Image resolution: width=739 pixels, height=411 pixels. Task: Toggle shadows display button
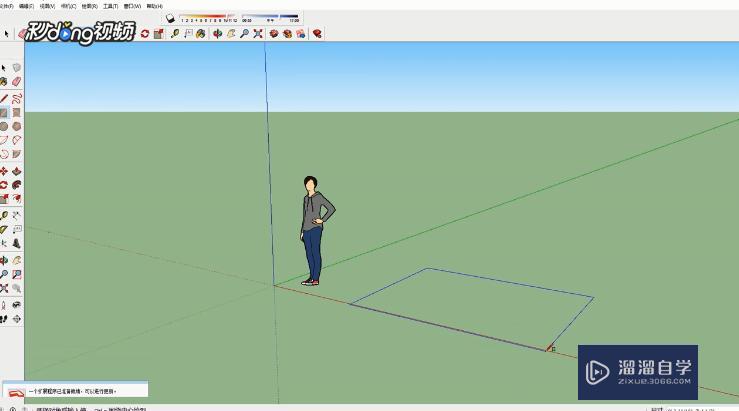[170, 18]
